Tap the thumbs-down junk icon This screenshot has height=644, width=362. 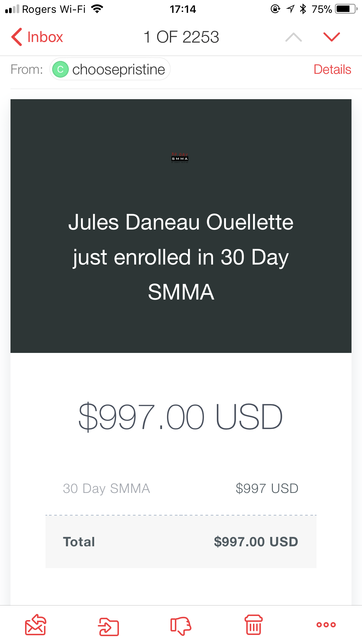point(180,625)
